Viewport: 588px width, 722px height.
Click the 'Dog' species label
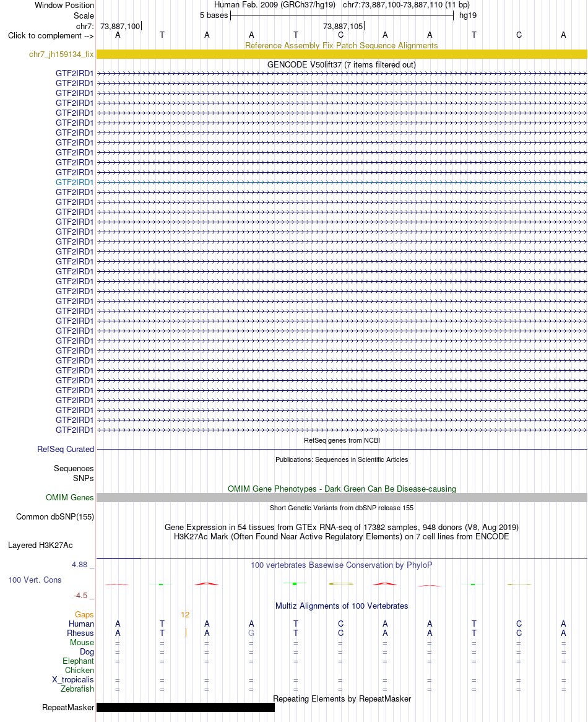click(87, 651)
